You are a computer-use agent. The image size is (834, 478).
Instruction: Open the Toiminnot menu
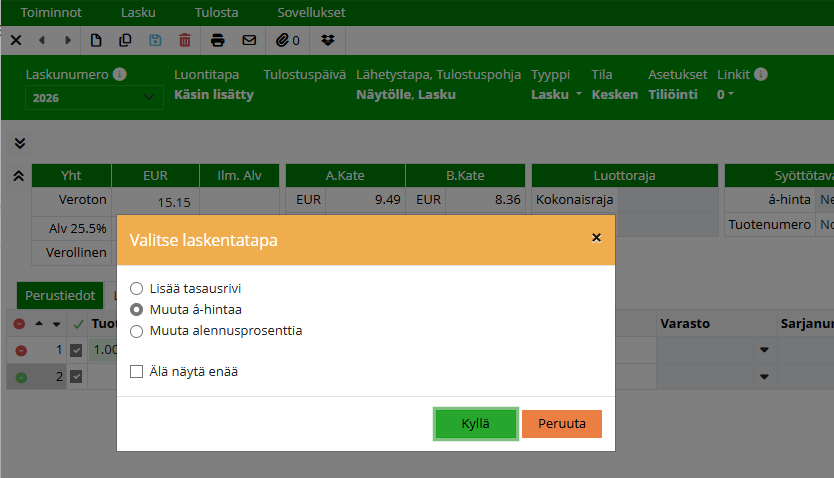51,13
